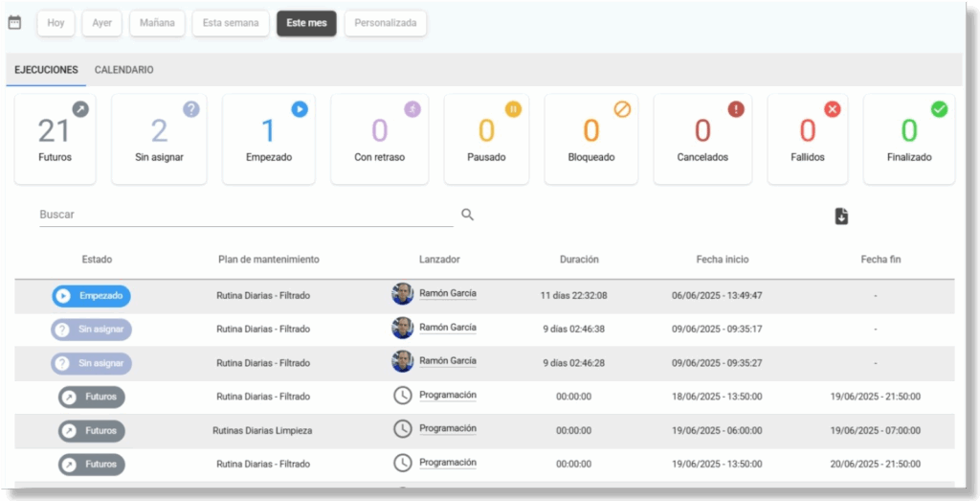980x501 pixels.
Task: Click the Cancelados exclamation icon
Action: click(736, 109)
